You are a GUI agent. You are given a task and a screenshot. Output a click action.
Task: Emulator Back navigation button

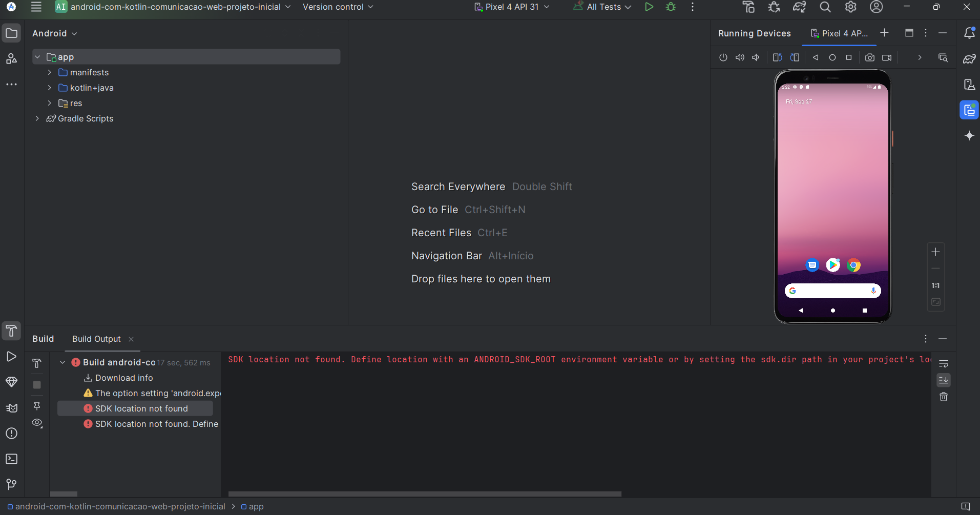point(816,57)
